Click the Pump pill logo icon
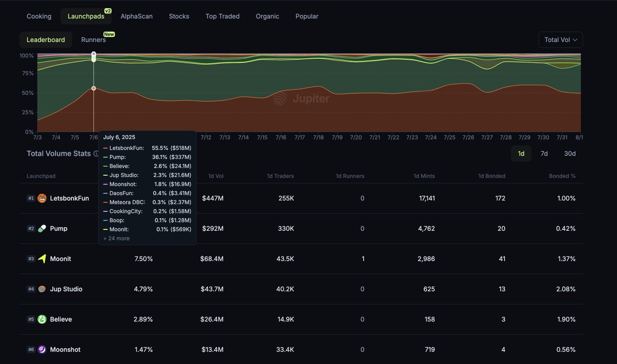Screen dimensions: 617x364 (42, 228)
